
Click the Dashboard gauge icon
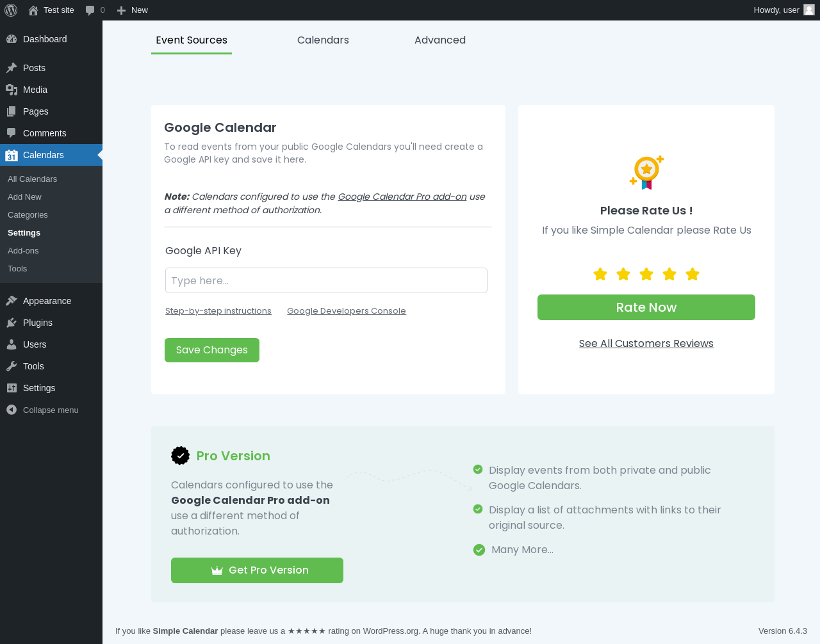(x=12, y=39)
